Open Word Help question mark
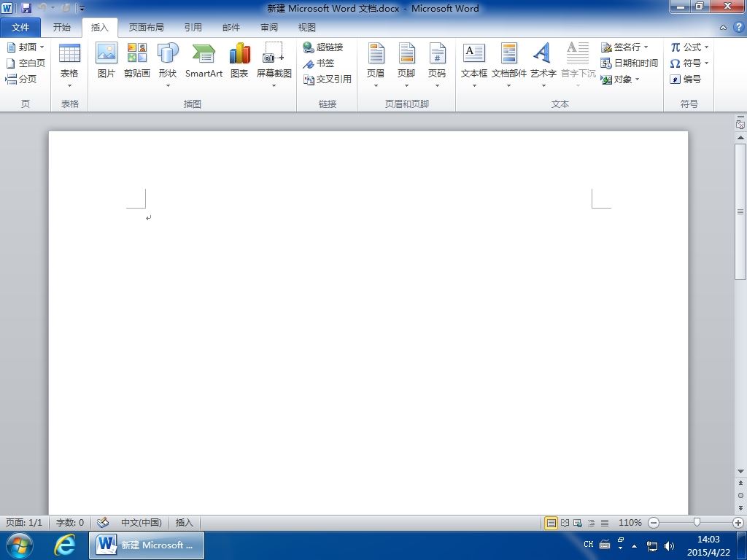 point(739,27)
